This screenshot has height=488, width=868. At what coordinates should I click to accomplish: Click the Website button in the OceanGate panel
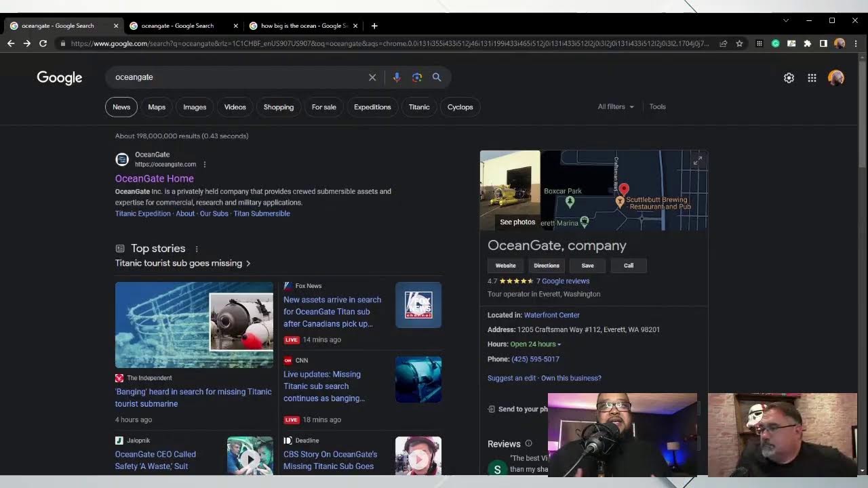pos(505,266)
